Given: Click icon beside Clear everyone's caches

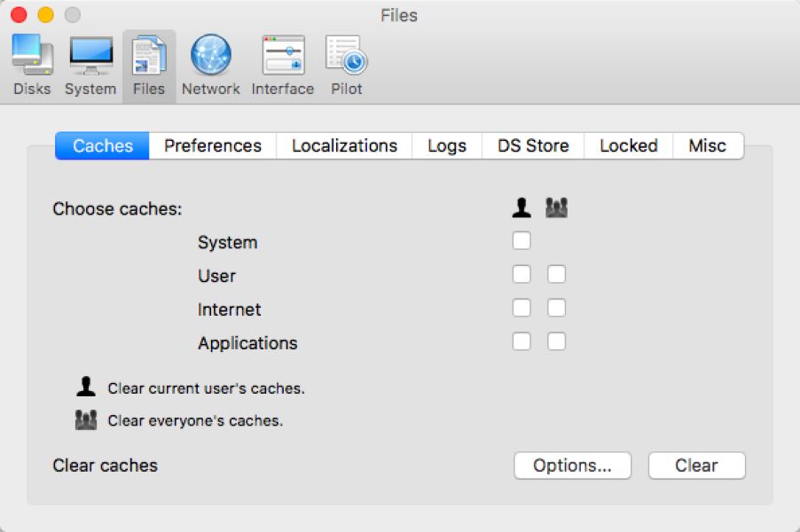Looking at the screenshot, I should tap(86, 419).
